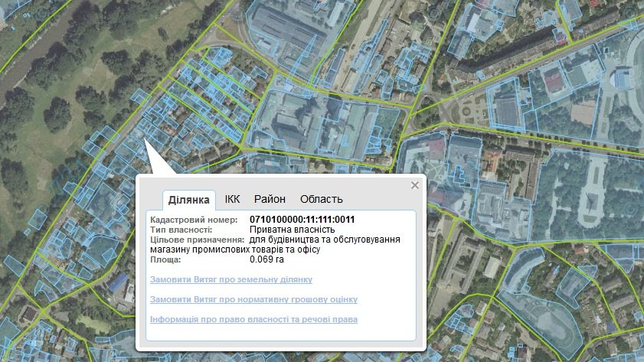Click the Цільове призначення label
The height and width of the screenshot is (362, 644).
click(197, 240)
